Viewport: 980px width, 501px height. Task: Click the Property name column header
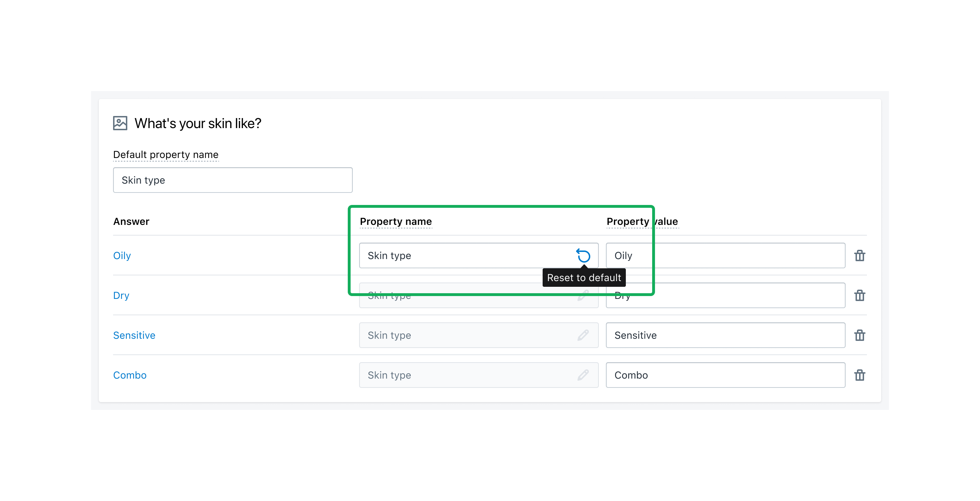(396, 222)
